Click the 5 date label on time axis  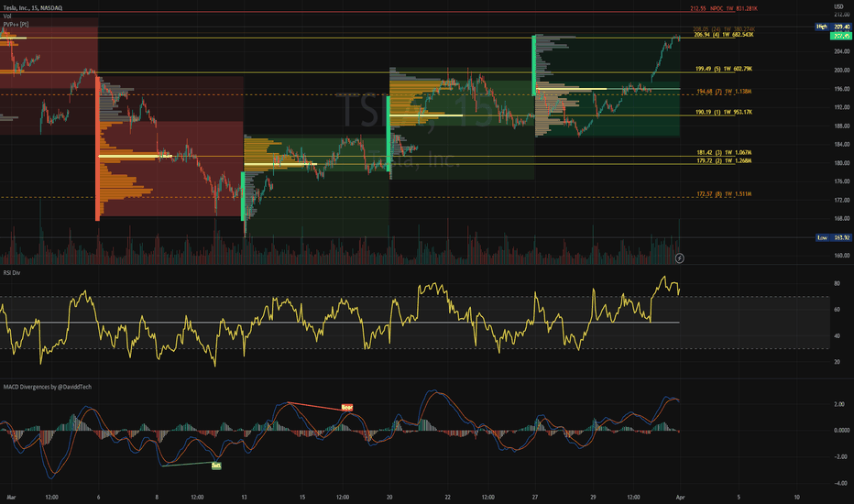click(x=739, y=498)
